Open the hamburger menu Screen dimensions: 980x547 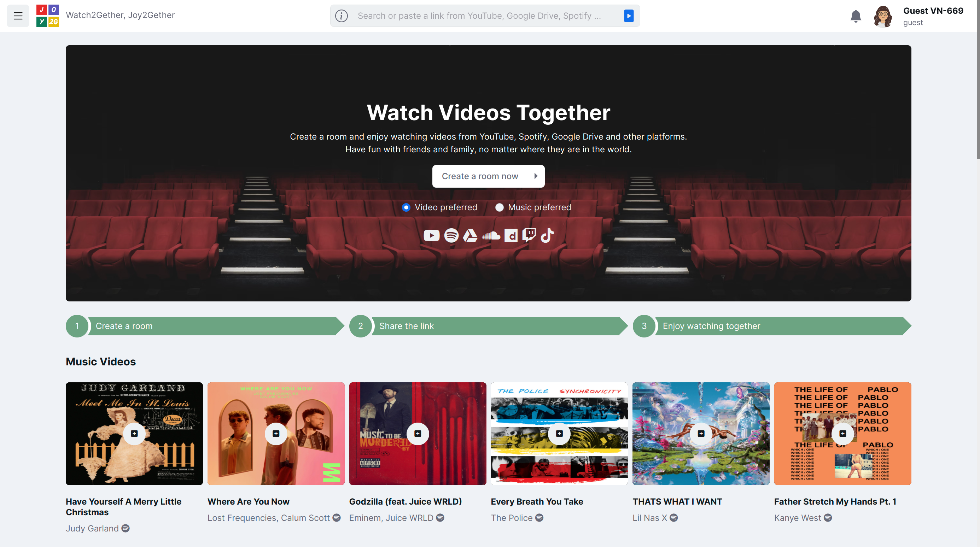point(18,16)
